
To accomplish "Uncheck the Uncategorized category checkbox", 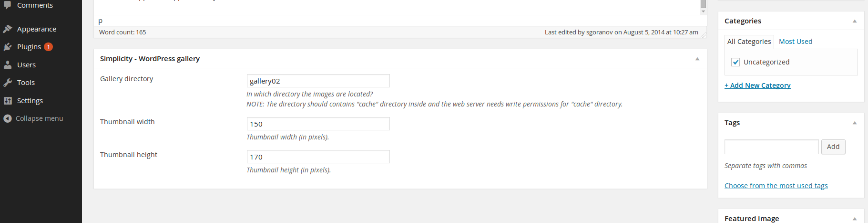I will pos(735,62).
